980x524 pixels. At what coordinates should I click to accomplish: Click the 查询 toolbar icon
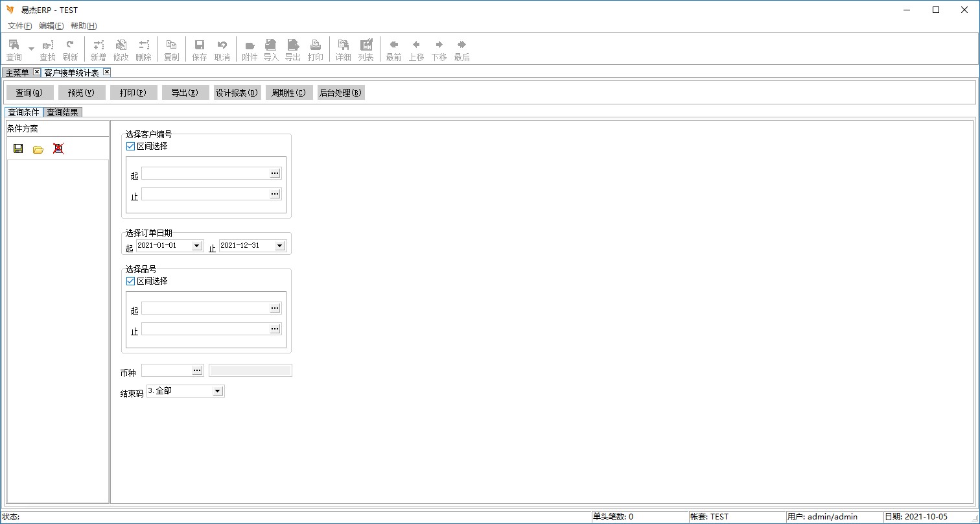click(14, 49)
